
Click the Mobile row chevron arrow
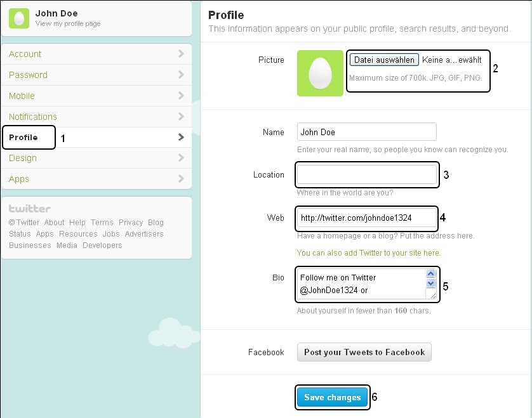pyautogui.click(x=180, y=96)
